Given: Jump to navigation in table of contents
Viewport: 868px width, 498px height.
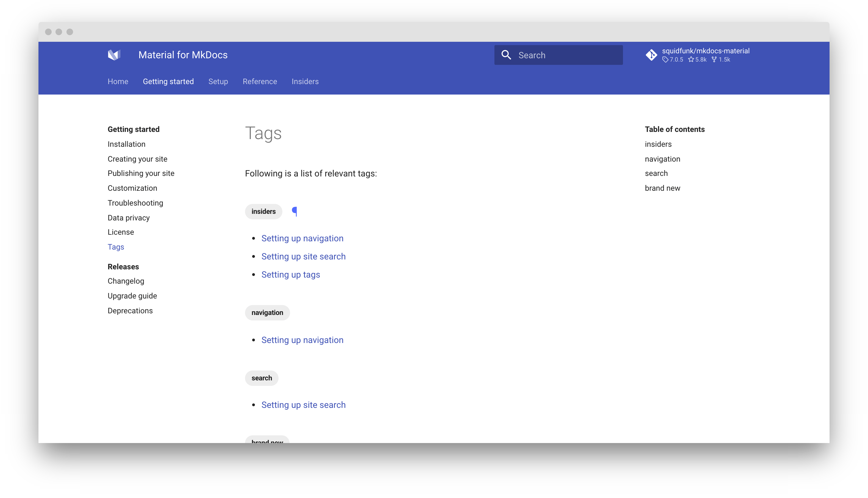Looking at the screenshot, I should tap(662, 159).
